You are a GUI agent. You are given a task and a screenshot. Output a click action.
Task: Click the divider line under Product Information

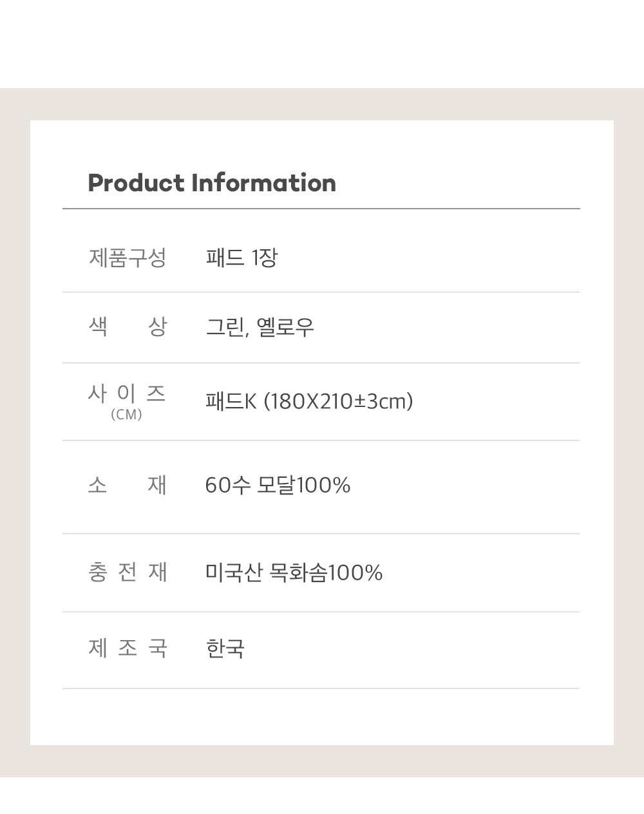[x=321, y=209]
